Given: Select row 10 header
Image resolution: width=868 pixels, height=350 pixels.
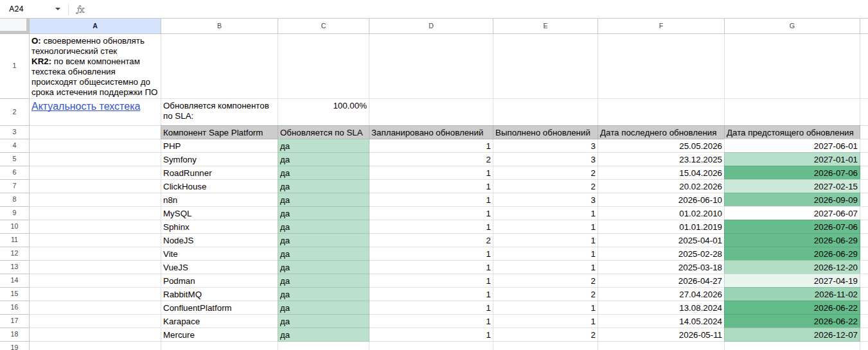Looking at the screenshot, I should tap(14, 227).
